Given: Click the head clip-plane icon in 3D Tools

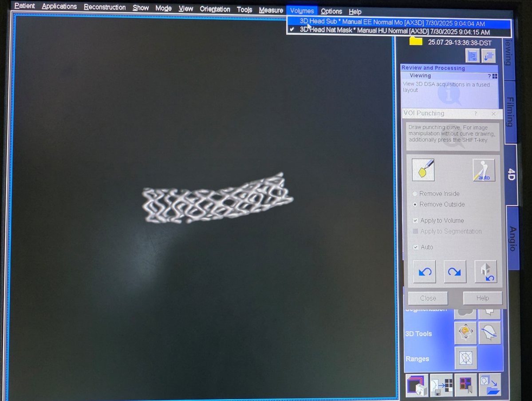Looking at the screenshot, I should [489, 333].
